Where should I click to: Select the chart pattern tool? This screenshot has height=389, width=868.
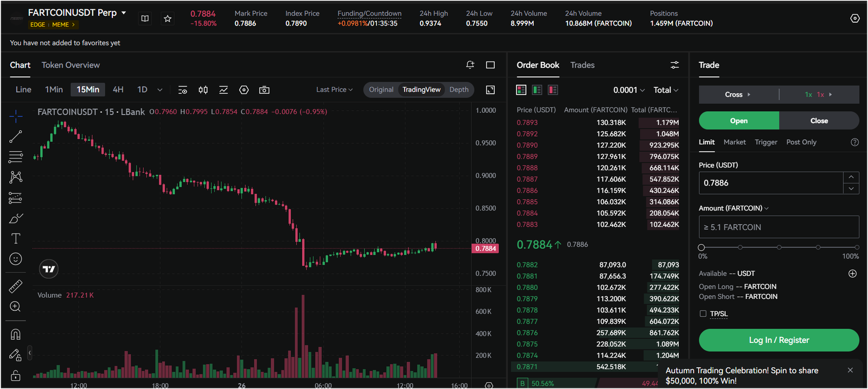click(x=16, y=177)
